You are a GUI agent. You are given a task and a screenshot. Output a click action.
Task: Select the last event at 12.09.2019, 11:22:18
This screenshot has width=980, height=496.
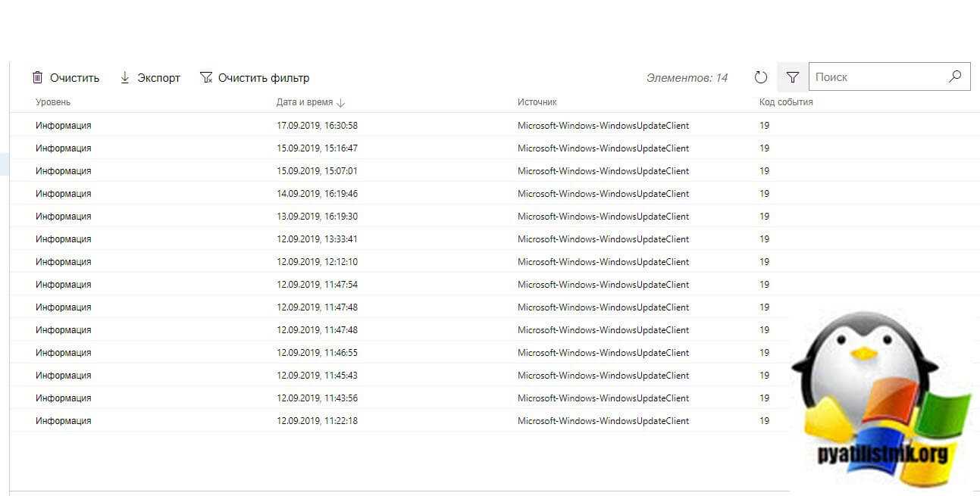[x=317, y=421]
